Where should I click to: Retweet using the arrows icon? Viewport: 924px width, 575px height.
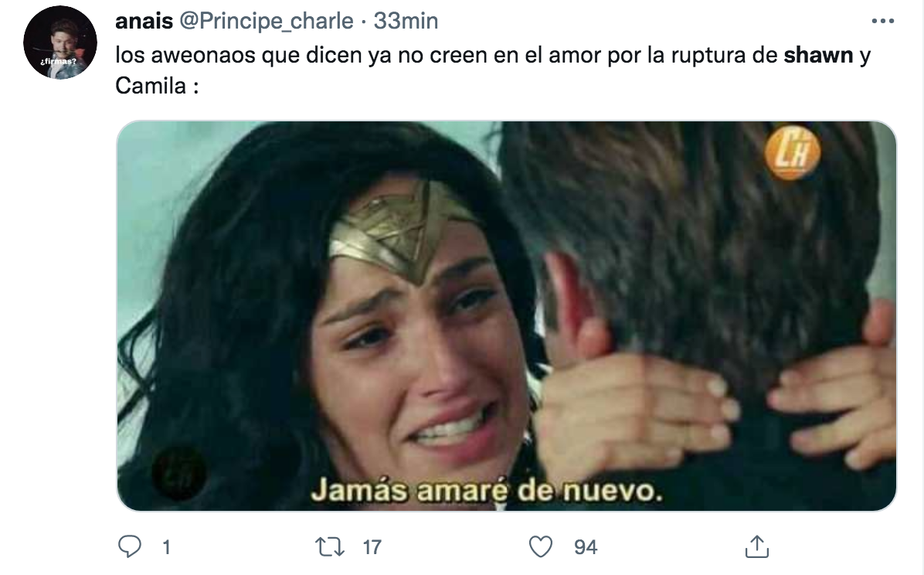[x=329, y=546]
